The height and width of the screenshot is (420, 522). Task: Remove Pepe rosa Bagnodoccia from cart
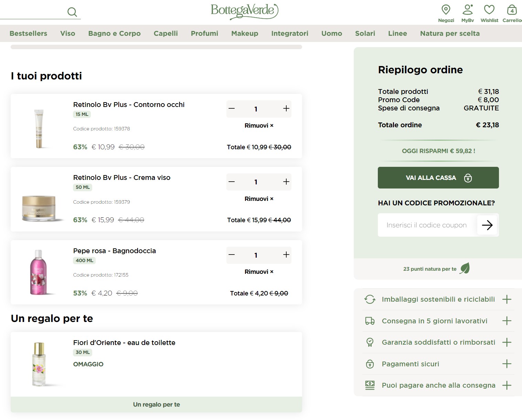[259, 272]
